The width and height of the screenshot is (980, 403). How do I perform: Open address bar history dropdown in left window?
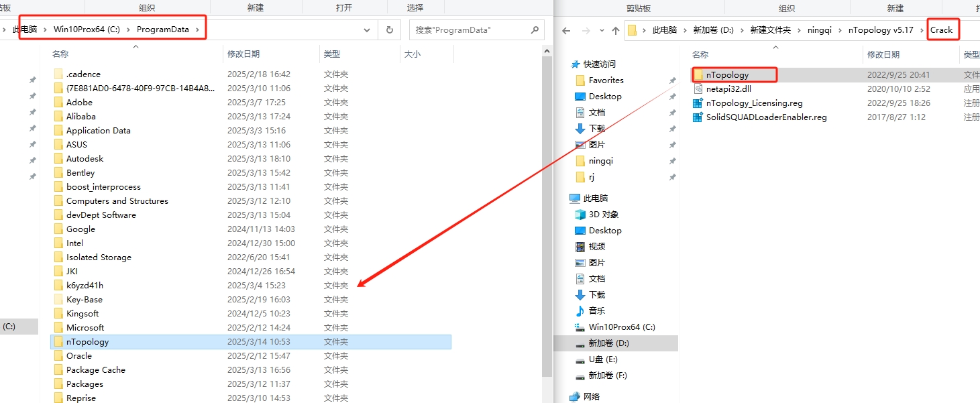367,30
